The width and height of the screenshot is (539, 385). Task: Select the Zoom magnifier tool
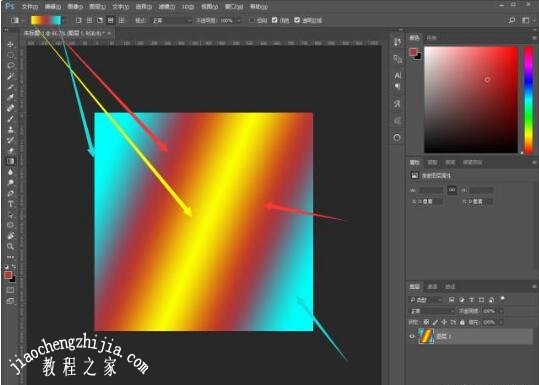(11, 246)
